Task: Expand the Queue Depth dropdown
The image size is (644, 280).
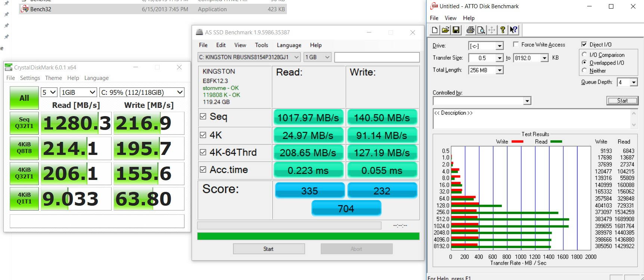Action: click(x=634, y=83)
